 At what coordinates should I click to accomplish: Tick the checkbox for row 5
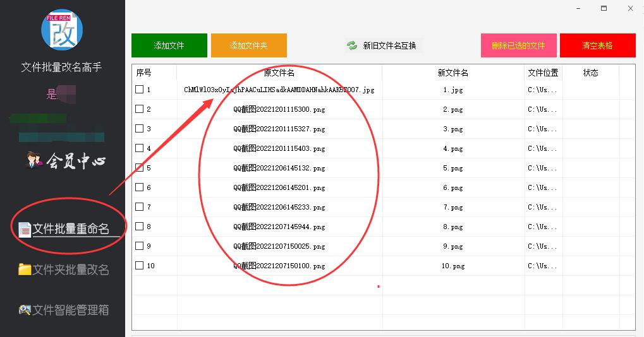point(139,168)
